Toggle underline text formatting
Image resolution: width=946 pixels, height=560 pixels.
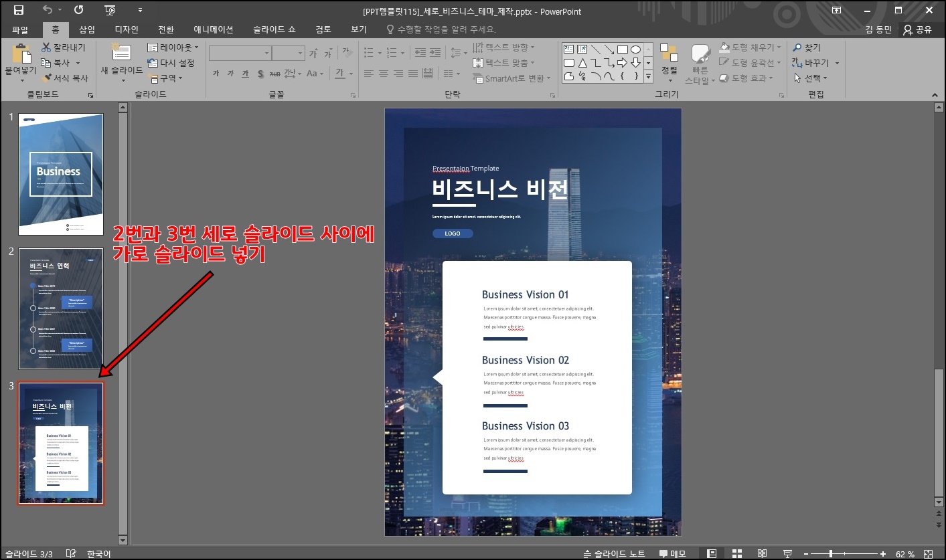[x=245, y=74]
